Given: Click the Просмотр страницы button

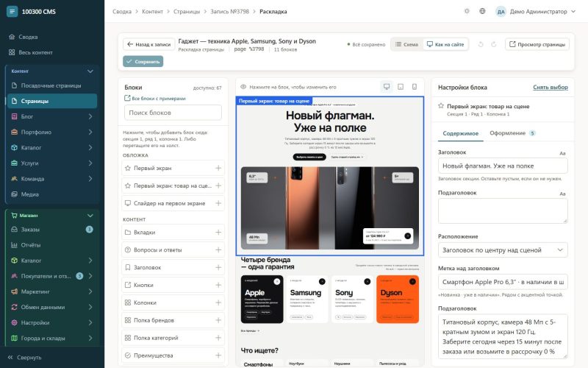Looking at the screenshot, I should coord(537,44).
